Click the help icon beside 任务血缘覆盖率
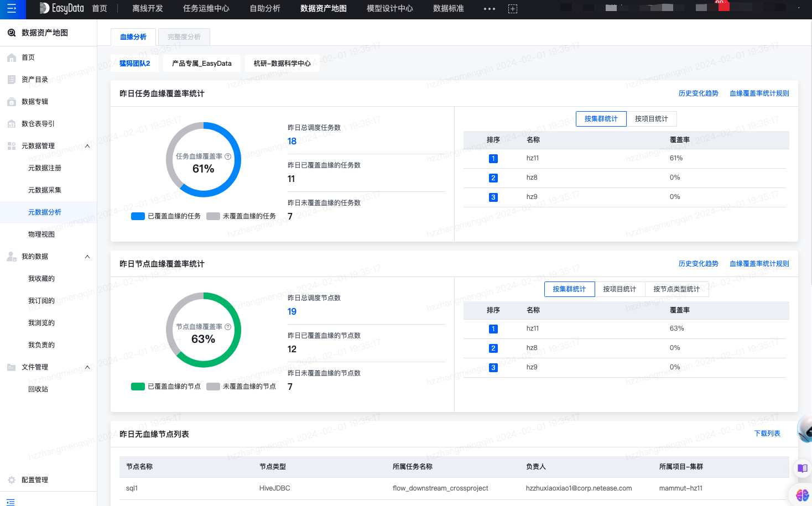 point(228,157)
